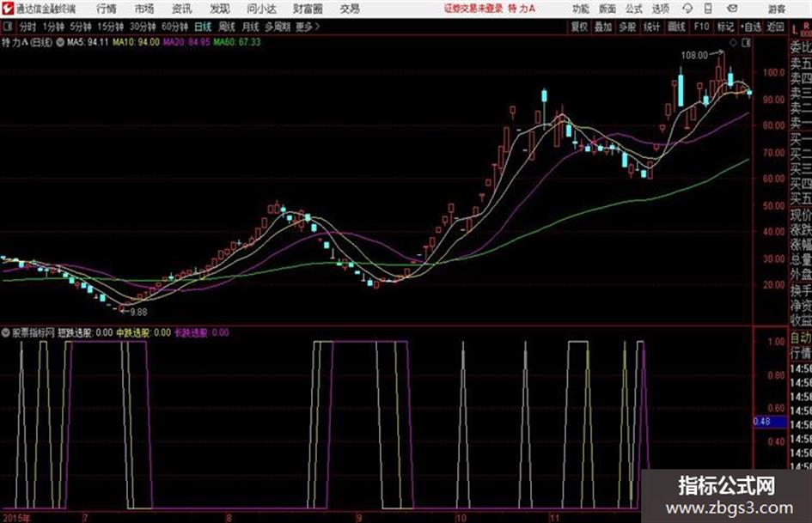Open the 发现 menu
The image size is (812, 523).
tap(220, 9)
